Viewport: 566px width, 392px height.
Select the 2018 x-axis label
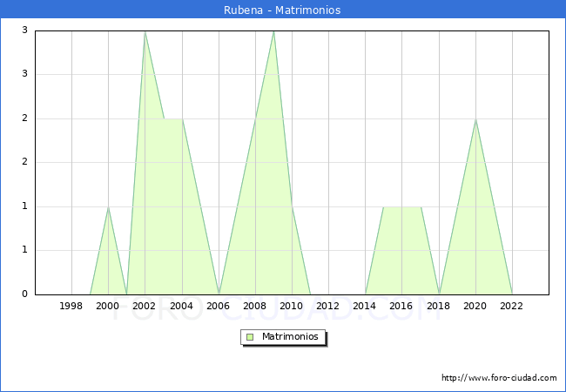click(439, 306)
